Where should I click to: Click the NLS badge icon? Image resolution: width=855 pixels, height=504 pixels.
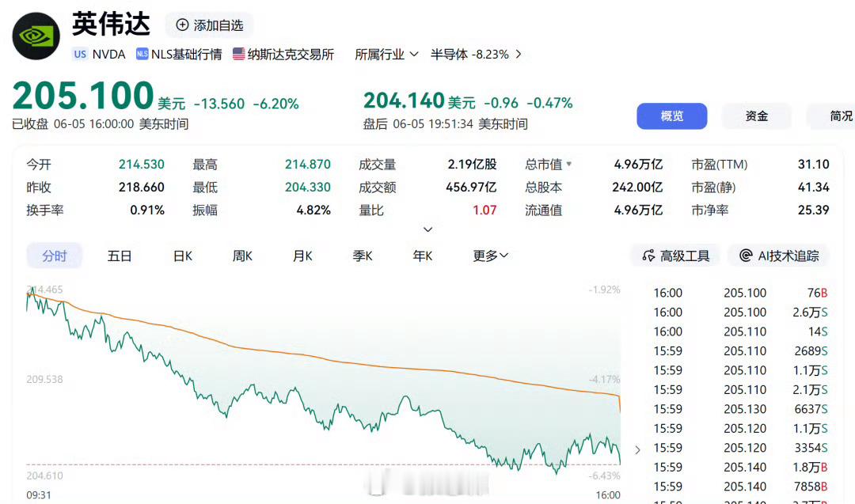(142, 53)
